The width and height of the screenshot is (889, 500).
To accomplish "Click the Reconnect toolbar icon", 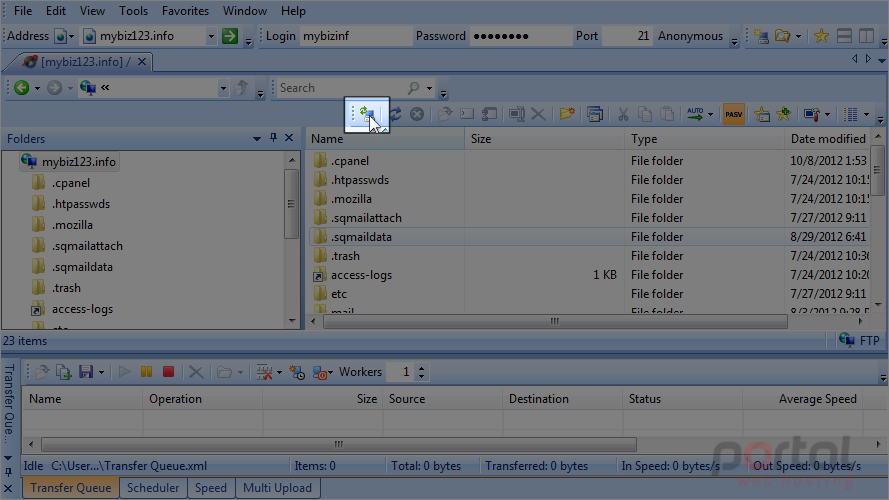I will click(368, 115).
